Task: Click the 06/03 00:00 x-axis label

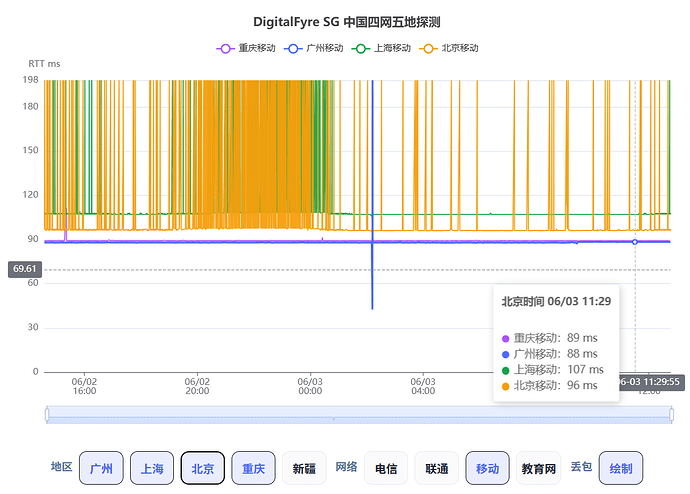Action: pyautogui.click(x=310, y=386)
